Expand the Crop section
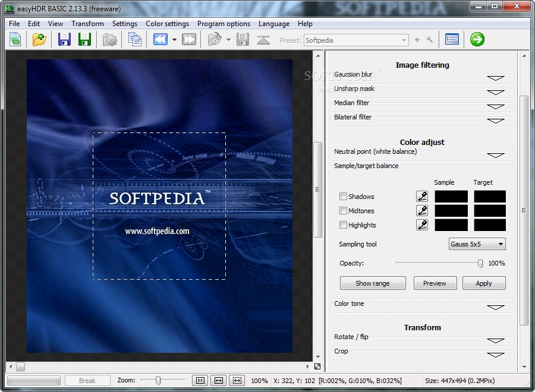This screenshot has height=392, width=535. pos(496,356)
